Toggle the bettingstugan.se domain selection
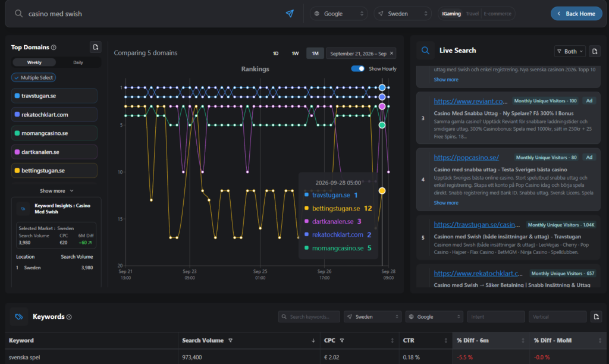This screenshot has width=609, height=364. pos(54,171)
